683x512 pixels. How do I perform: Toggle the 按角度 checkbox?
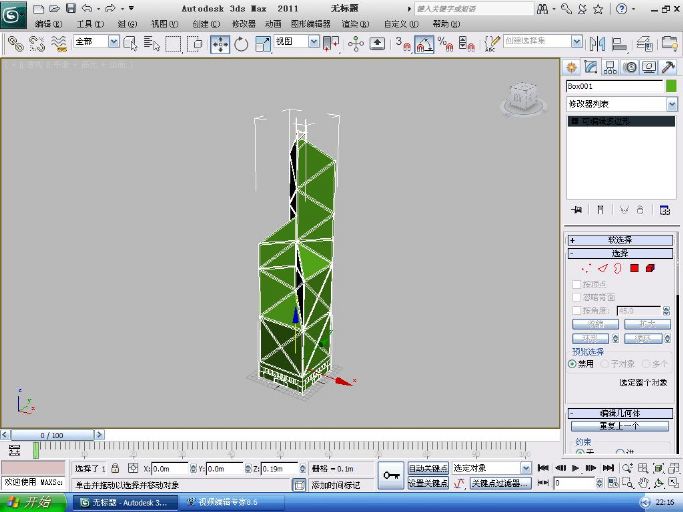(x=576, y=310)
